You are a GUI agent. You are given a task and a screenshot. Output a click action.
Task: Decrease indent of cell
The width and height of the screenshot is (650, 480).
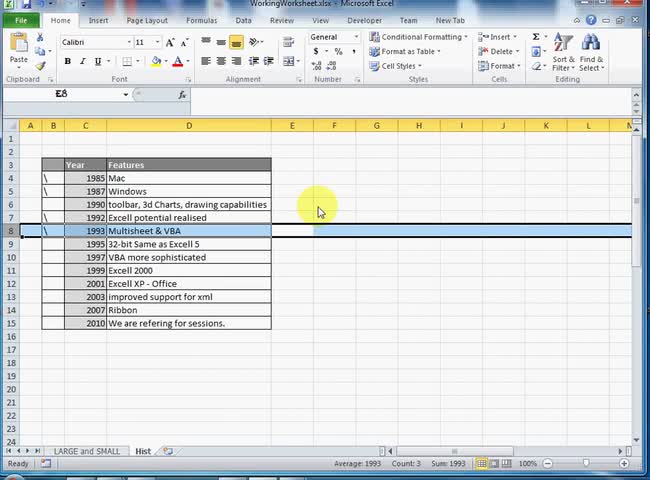point(254,61)
